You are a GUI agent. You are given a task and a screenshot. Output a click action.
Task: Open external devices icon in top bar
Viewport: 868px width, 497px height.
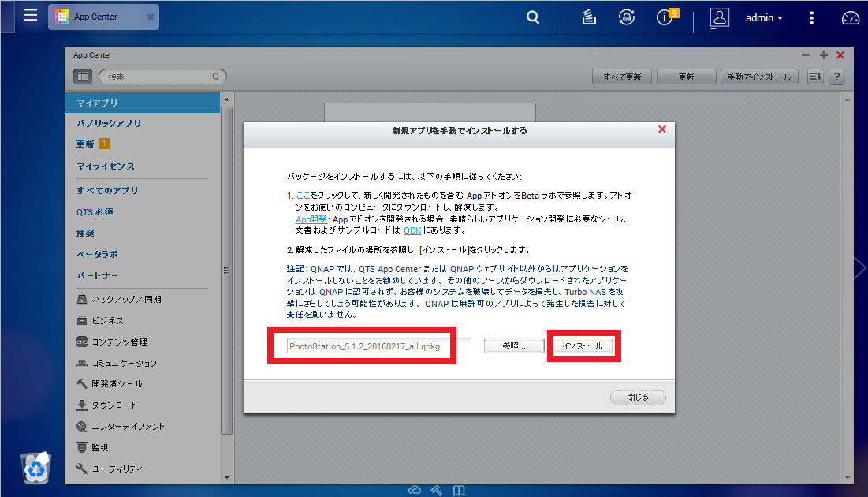click(626, 17)
